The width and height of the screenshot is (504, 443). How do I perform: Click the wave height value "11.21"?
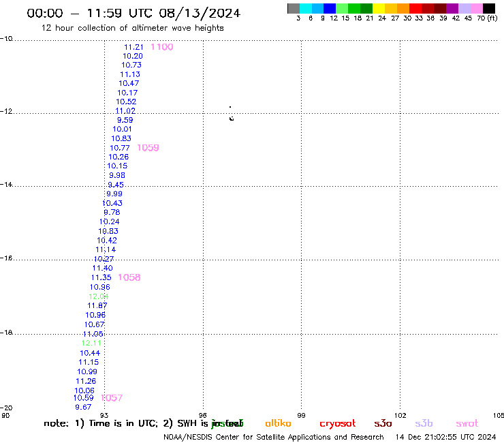133,47
